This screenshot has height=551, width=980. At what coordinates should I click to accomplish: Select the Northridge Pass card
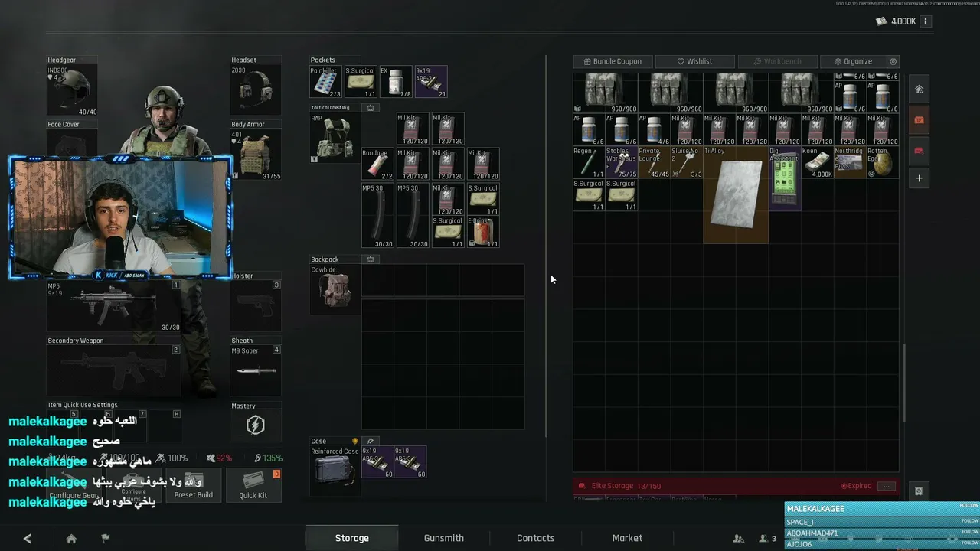[850, 162]
